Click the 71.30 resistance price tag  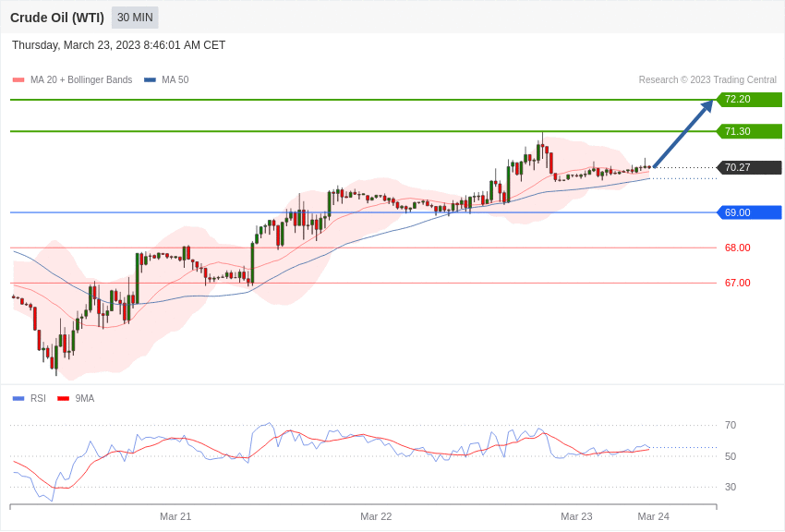[x=750, y=131]
